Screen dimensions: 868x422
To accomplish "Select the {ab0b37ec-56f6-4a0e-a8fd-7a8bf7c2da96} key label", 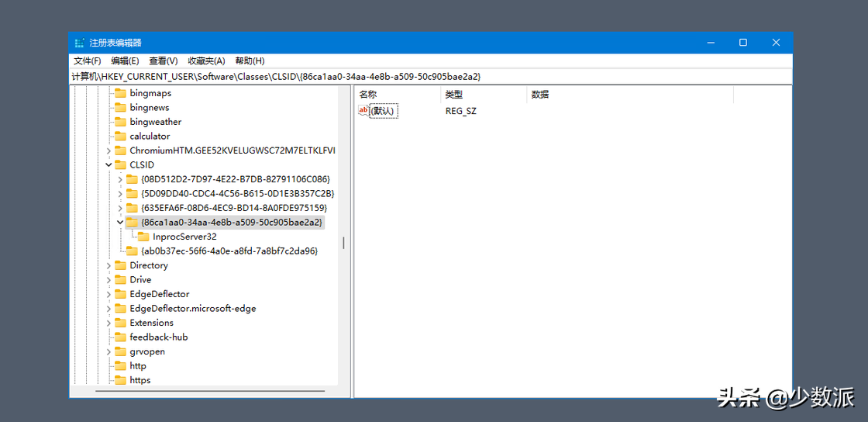I will pyautogui.click(x=229, y=251).
